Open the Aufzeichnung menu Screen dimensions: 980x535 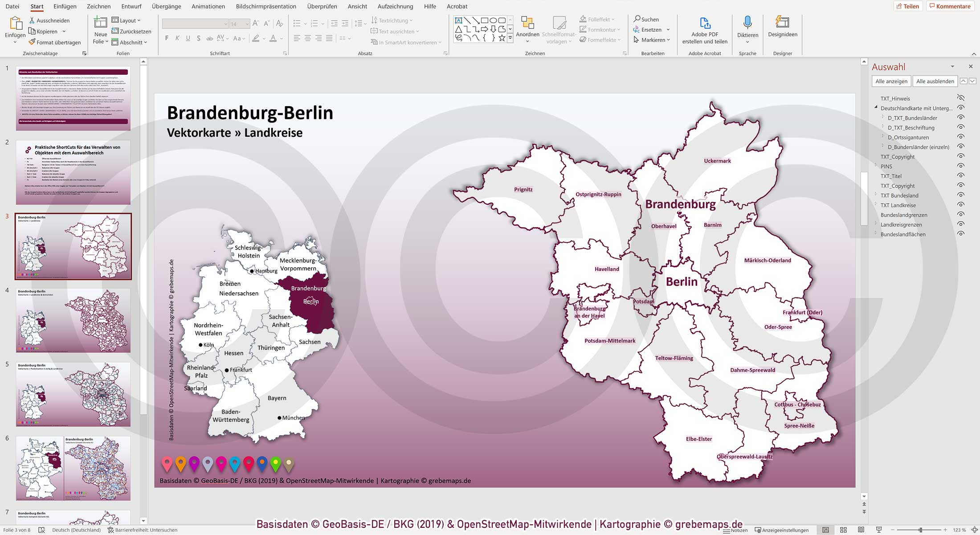[x=395, y=6]
